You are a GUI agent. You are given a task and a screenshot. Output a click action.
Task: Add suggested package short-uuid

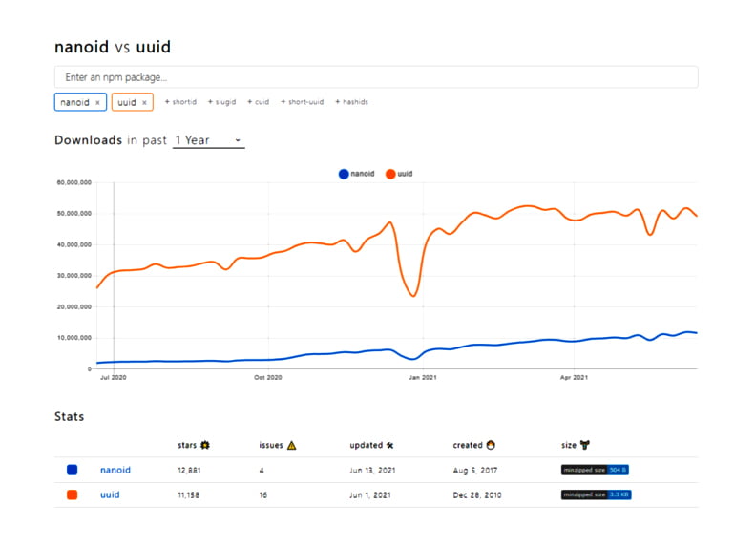click(303, 102)
